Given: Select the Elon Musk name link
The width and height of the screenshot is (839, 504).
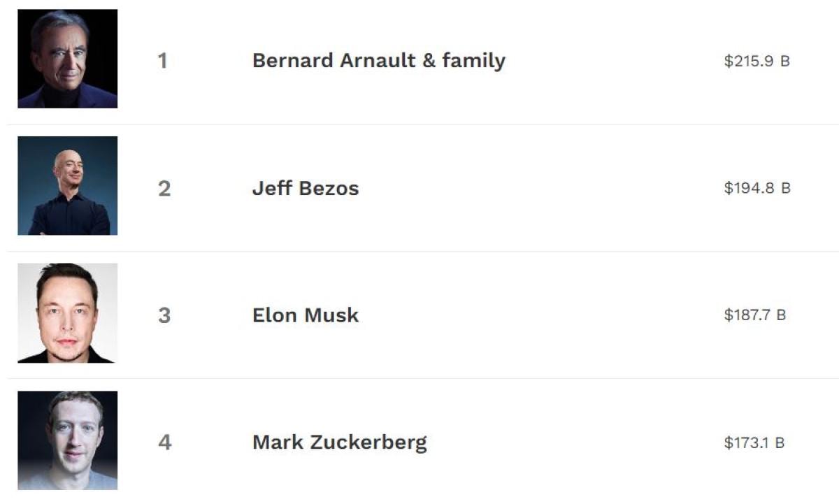Looking at the screenshot, I should [306, 315].
